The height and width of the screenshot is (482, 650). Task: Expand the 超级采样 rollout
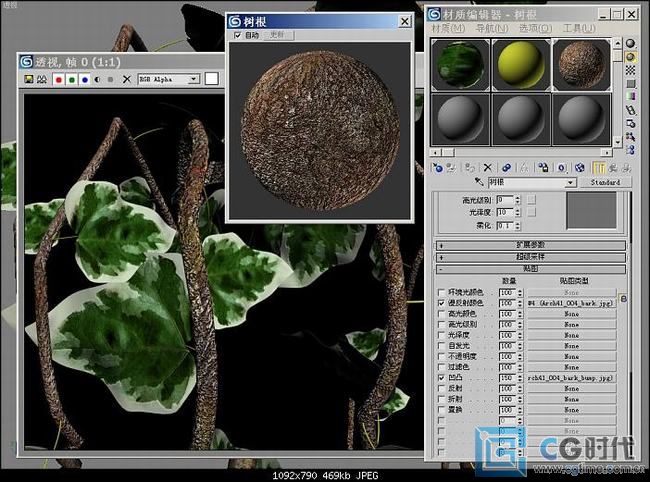(x=530, y=257)
